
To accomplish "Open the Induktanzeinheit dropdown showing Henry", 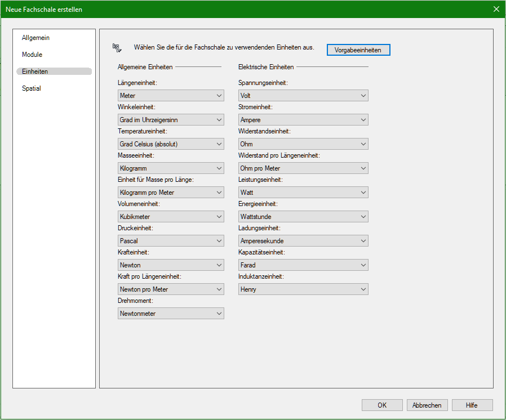I will (x=303, y=289).
